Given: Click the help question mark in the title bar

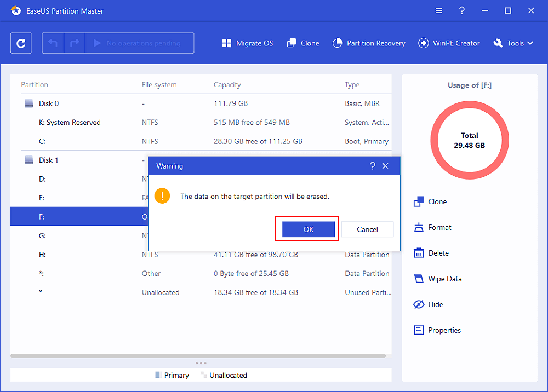Looking at the screenshot, I should (461, 11).
